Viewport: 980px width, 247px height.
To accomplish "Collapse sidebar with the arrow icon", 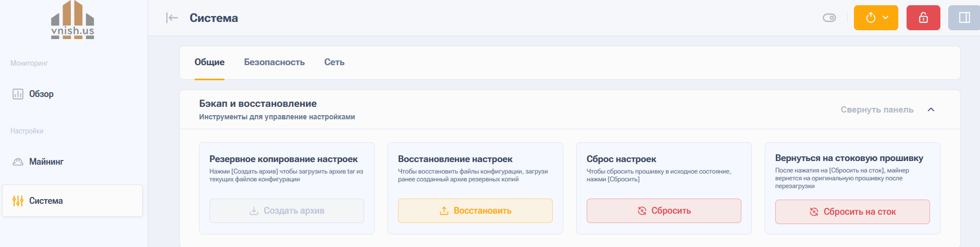I will [172, 18].
